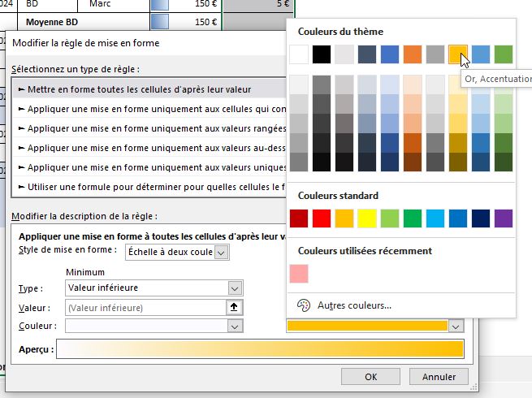
Task: Select the dark blue-gray theme color swatch
Action: point(367,54)
